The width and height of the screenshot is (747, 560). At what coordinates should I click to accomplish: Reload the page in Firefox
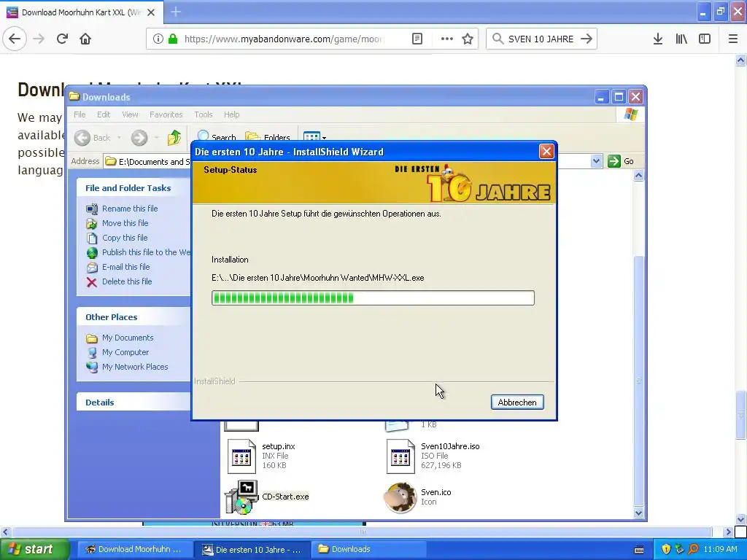click(62, 39)
